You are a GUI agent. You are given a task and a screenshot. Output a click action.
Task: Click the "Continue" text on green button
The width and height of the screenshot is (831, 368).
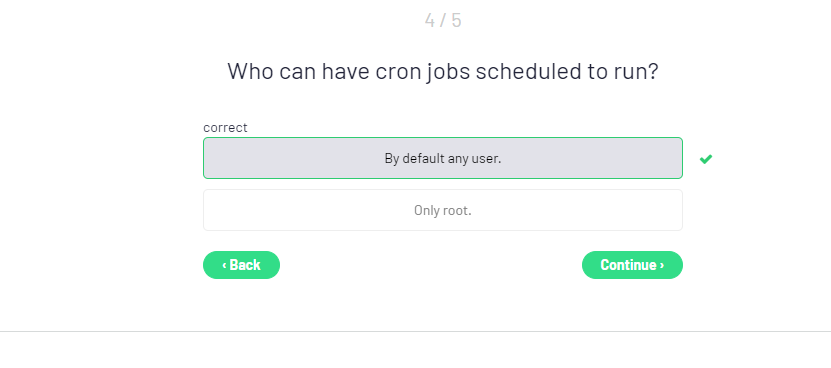pos(629,265)
